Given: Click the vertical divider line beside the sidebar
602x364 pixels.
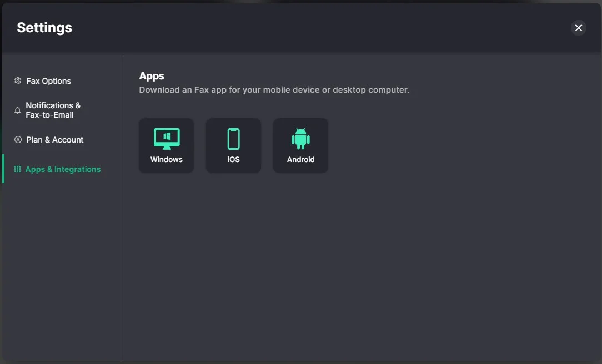Looking at the screenshot, I should pyautogui.click(x=124, y=250).
